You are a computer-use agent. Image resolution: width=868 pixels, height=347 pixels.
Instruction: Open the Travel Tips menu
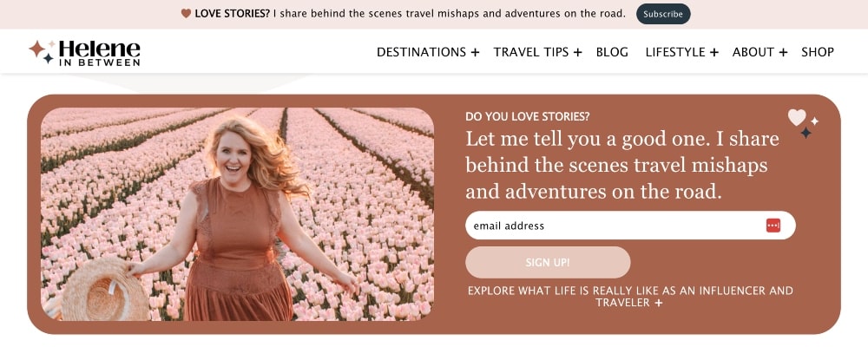pyautogui.click(x=531, y=52)
